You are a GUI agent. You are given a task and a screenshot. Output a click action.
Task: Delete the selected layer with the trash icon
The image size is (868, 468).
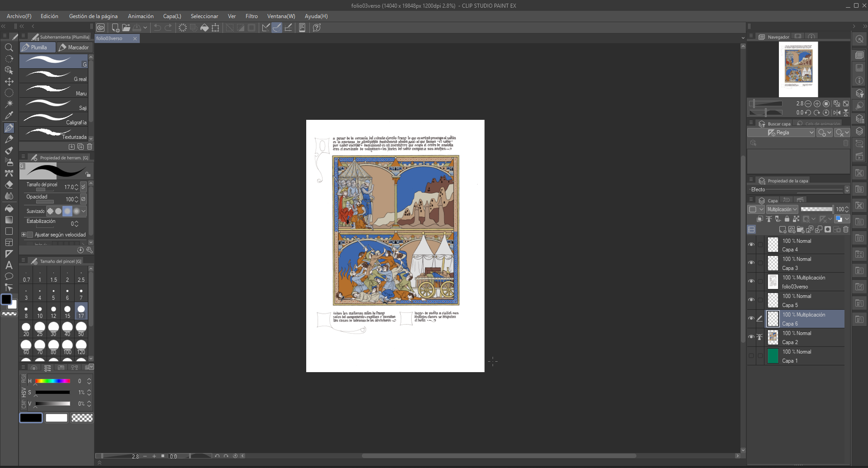(846, 229)
